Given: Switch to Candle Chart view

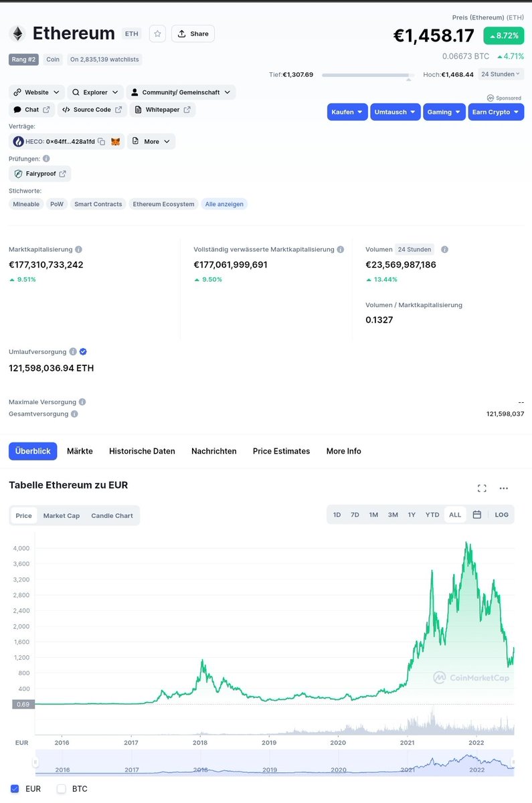Looking at the screenshot, I should coord(112,515).
